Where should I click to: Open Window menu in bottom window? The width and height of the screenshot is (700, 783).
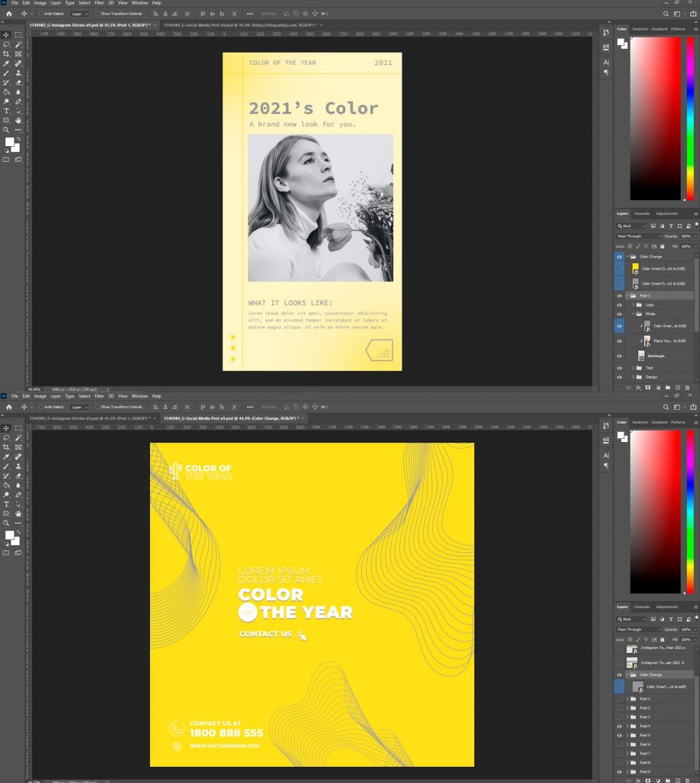click(139, 396)
